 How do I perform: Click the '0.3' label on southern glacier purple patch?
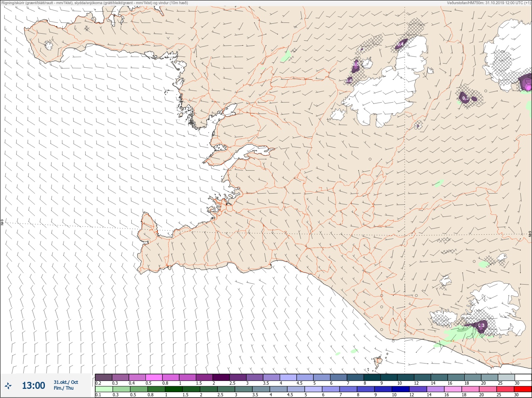(x=481, y=325)
